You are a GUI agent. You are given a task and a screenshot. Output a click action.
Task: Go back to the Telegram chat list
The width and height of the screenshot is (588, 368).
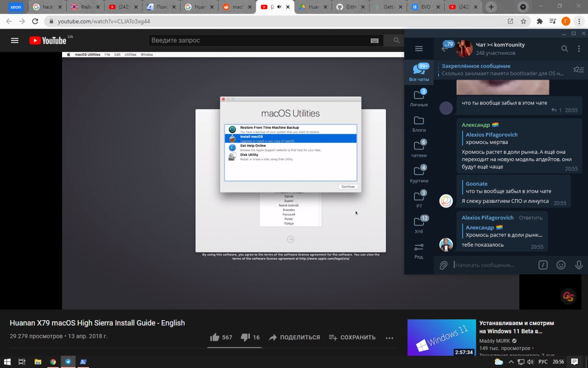(x=445, y=48)
